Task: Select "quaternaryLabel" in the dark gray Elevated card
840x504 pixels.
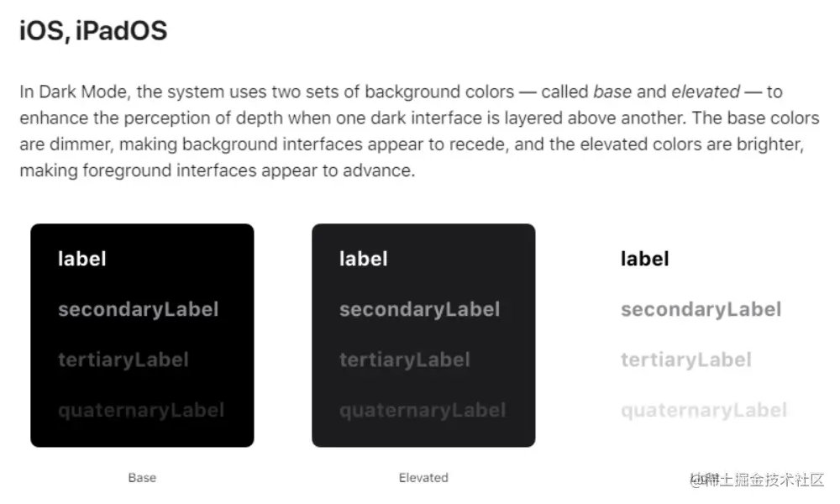Action: point(423,410)
